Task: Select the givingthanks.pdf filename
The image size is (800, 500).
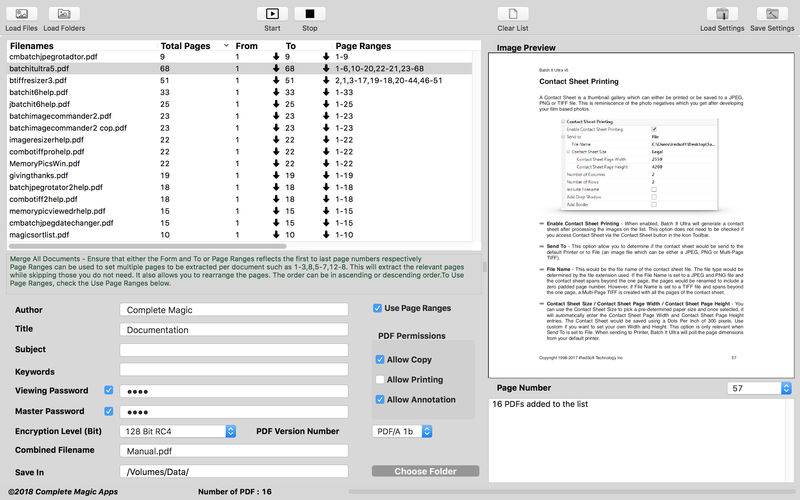Action: tap(39, 176)
